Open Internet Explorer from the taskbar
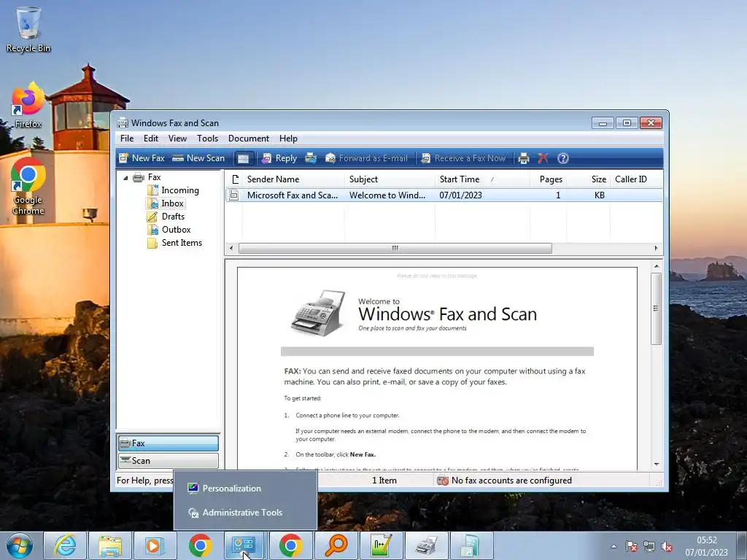Screen dimensions: 747x560 65,545
